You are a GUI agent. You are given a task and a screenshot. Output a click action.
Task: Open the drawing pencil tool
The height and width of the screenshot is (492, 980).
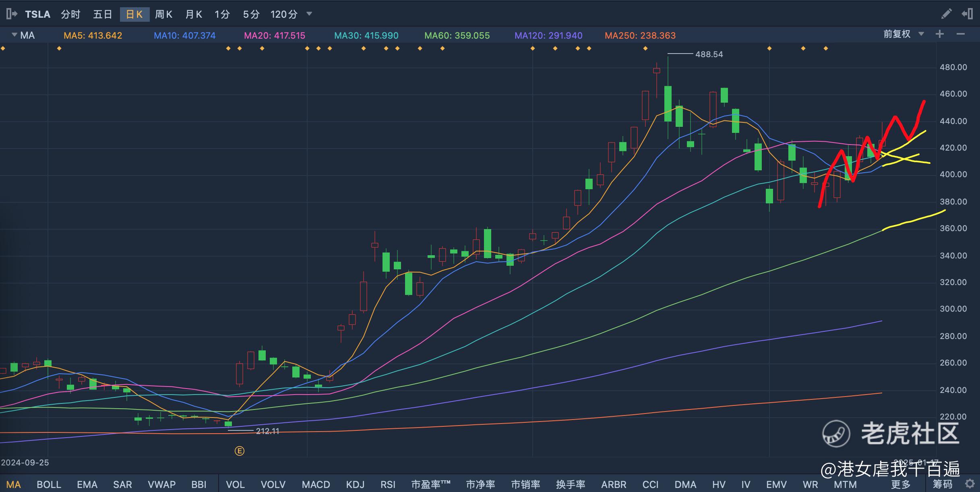(946, 14)
